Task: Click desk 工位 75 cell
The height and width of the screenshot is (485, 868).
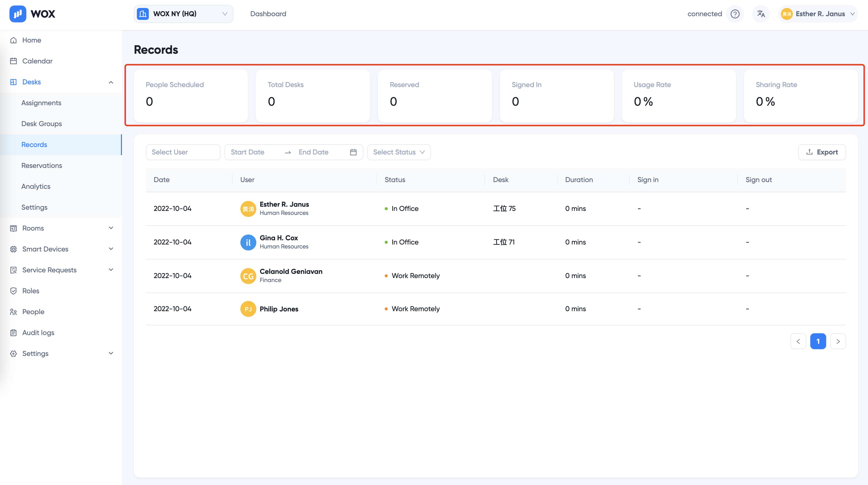Action: pyautogui.click(x=504, y=208)
